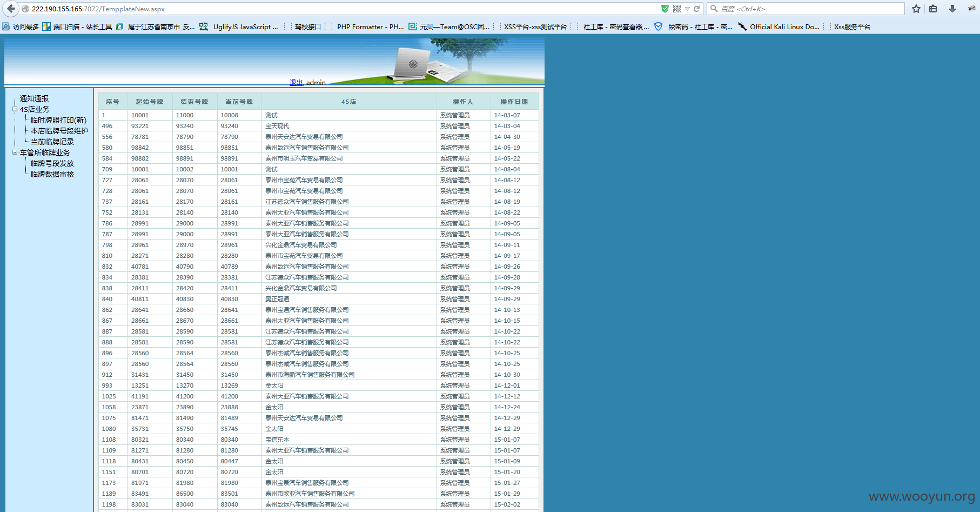This screenshot has width=980, height=512.
Task: Click sequence number 993
Action: 107,385
